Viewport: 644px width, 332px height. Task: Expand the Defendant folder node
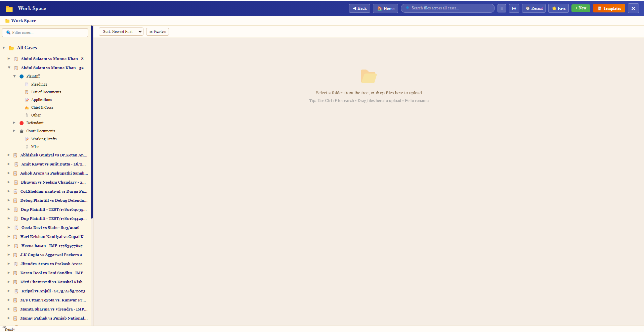tap(14, 123)
